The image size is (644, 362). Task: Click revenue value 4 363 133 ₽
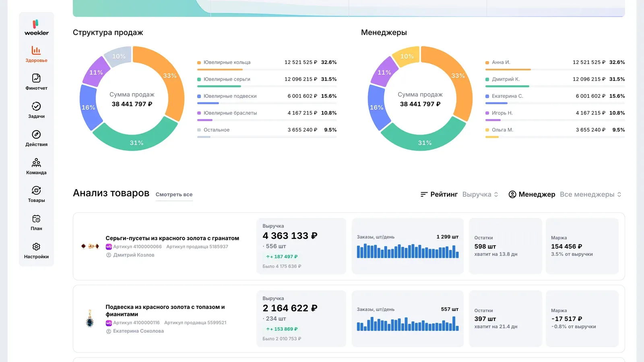[290, 236]
